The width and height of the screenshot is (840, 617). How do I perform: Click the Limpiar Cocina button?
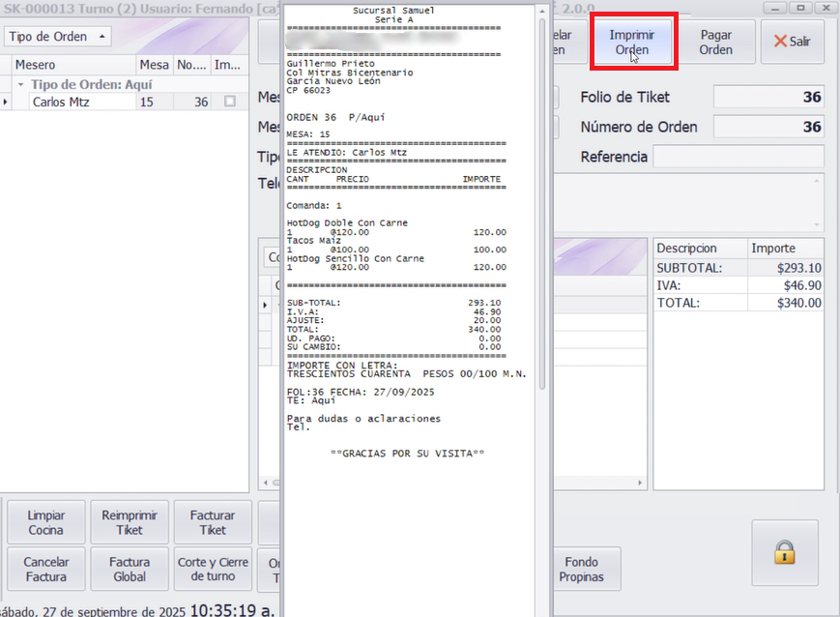[46, 523]
